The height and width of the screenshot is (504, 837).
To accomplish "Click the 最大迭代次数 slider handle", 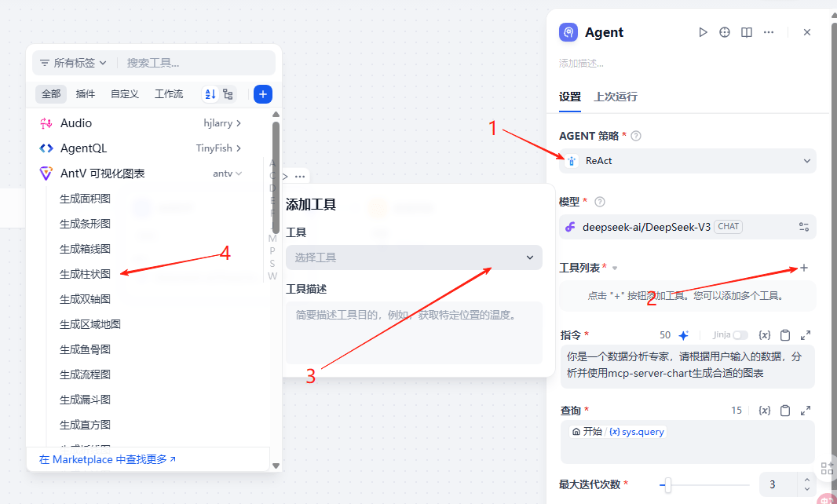I will tap(667, 485).
